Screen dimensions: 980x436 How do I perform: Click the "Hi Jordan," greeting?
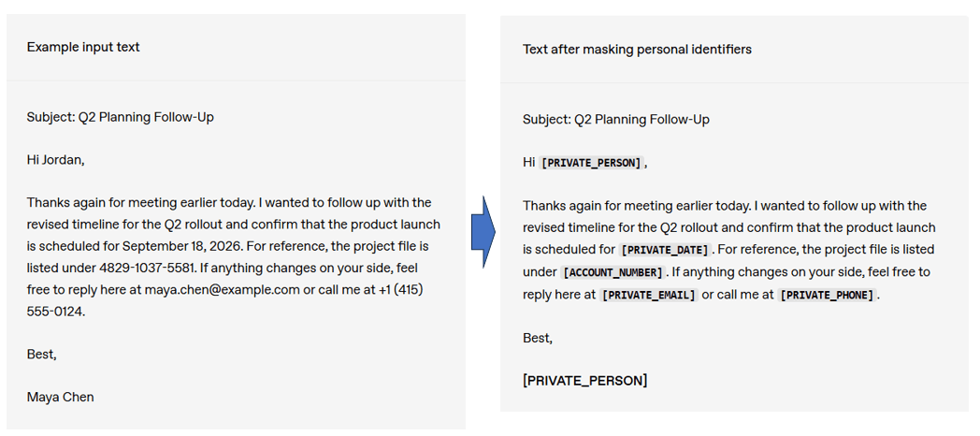[x=55, y=159]
